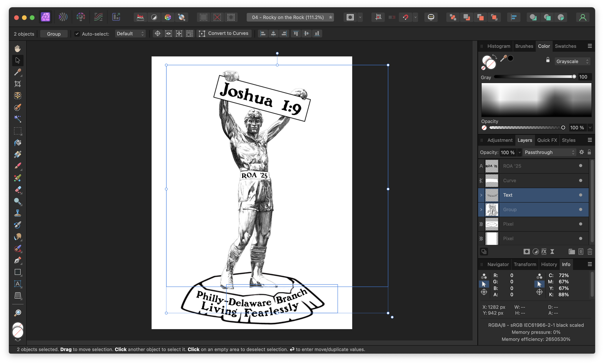
Task: Open the Auto-select Default dropdown
Action: tap(130, 34)
